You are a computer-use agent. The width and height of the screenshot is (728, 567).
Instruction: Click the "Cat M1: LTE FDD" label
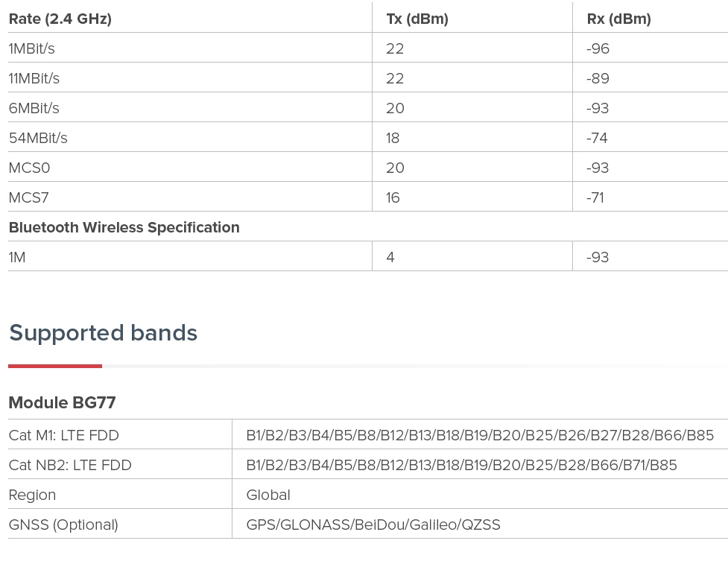tap(63, 436)
